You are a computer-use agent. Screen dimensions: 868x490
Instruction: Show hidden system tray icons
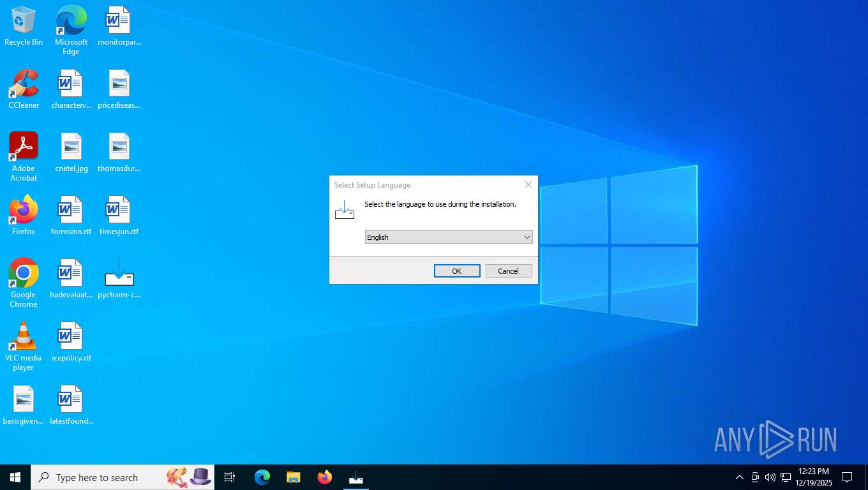point(740,477)
